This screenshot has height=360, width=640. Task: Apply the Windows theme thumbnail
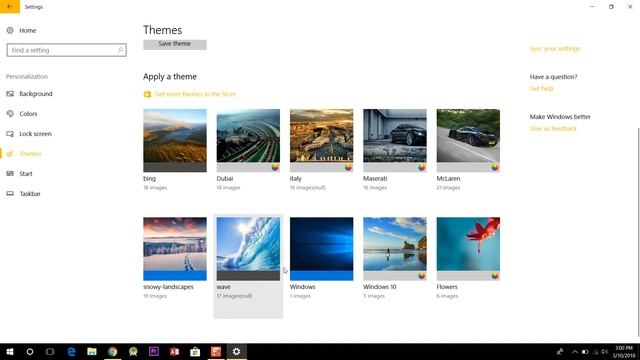[x=322, y=249]
